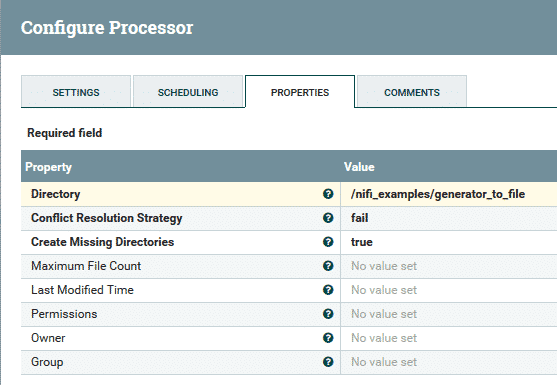Set a value for Group
557x385 pixels.
(x=384, y=362)
